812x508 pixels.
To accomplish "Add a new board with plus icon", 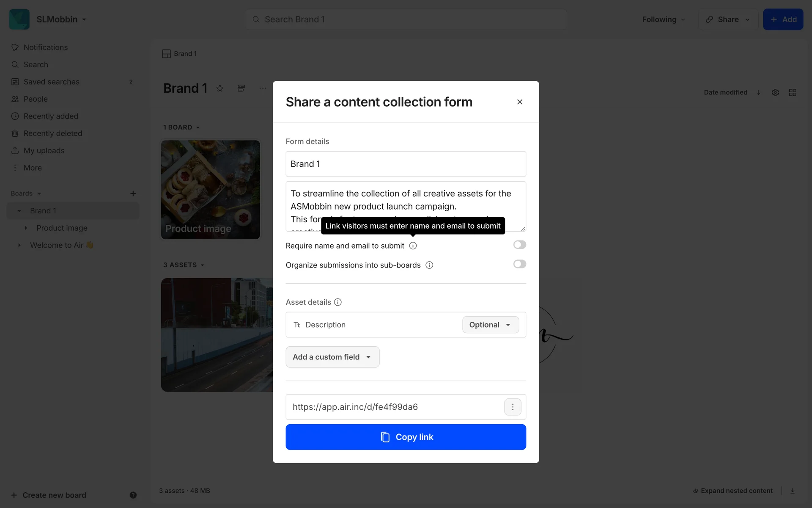I will tap(133, 193).
